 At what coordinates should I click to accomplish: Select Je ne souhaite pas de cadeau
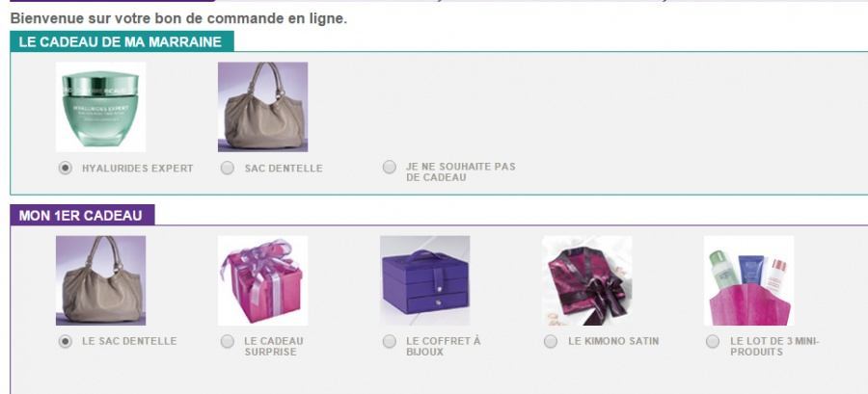pyautogui.click(x=390, y=167)
